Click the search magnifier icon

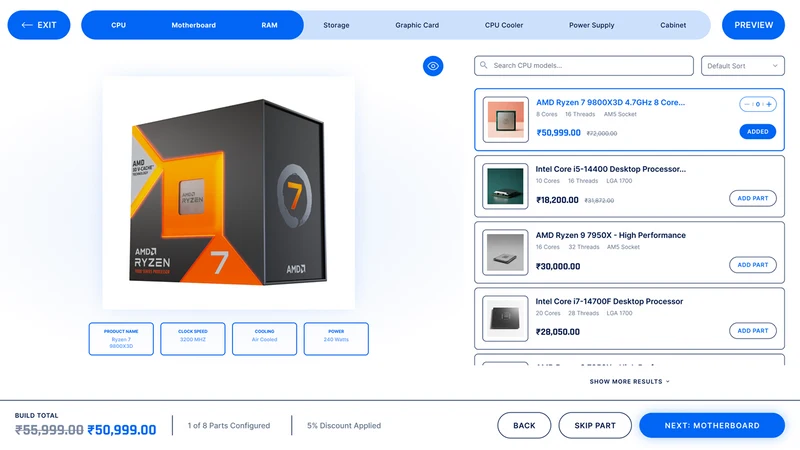(x=484, y=65)
